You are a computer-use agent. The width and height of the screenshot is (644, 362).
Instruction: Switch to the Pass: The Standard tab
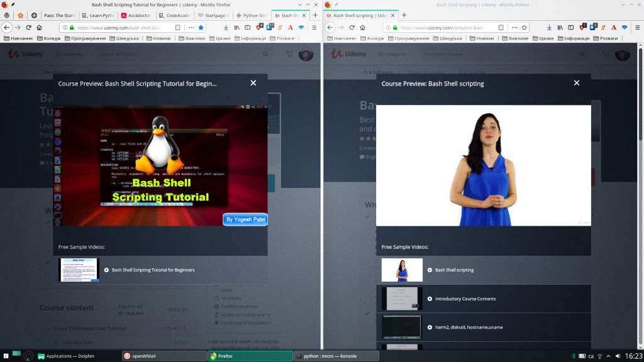tap(60, 15)
